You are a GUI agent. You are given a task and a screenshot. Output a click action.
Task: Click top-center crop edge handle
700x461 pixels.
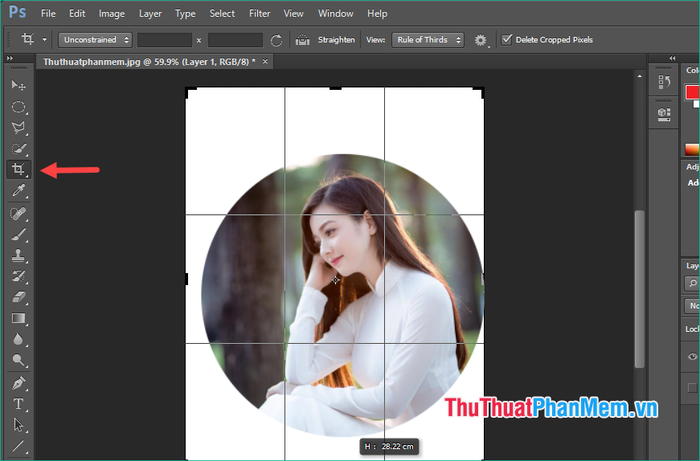335,88
